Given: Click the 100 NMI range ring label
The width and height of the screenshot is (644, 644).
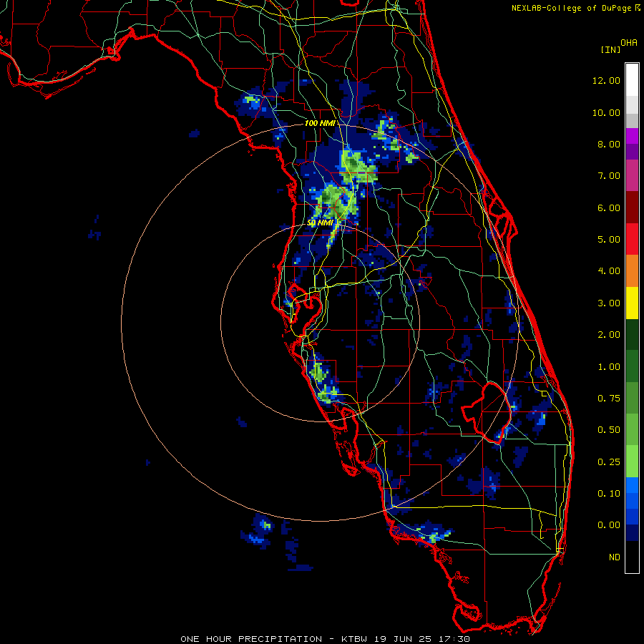Looking at the screenshot, I should tap(320, 123).
